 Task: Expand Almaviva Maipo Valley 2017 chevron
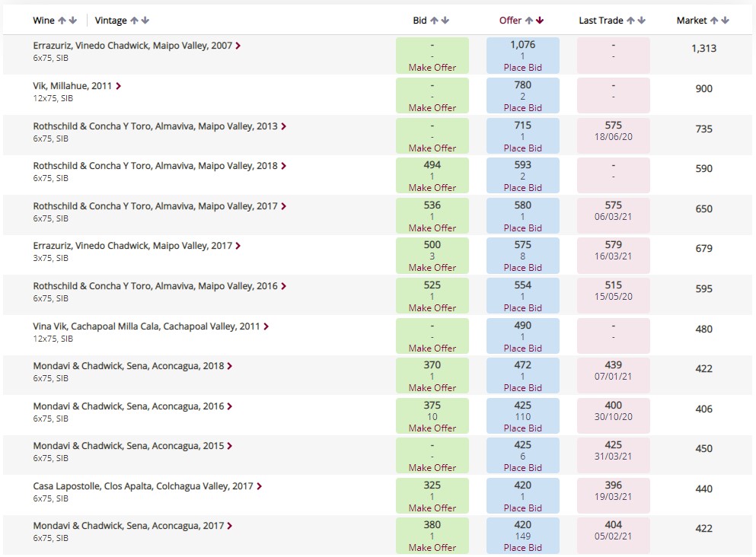tap(284, 206)
